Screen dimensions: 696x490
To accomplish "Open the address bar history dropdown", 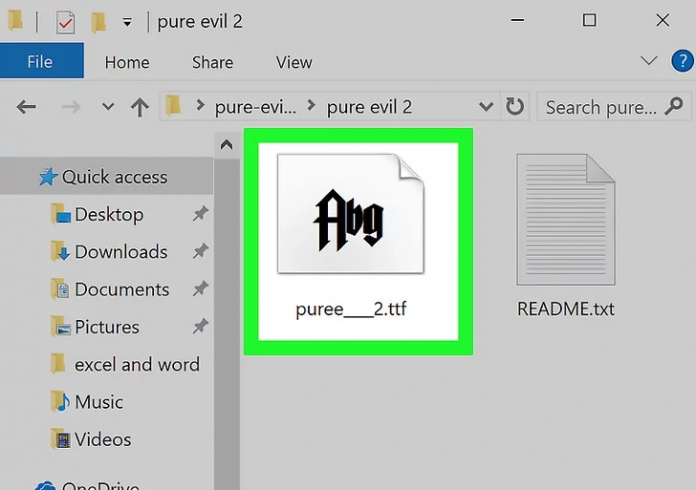I will click(x=486, y=107).
